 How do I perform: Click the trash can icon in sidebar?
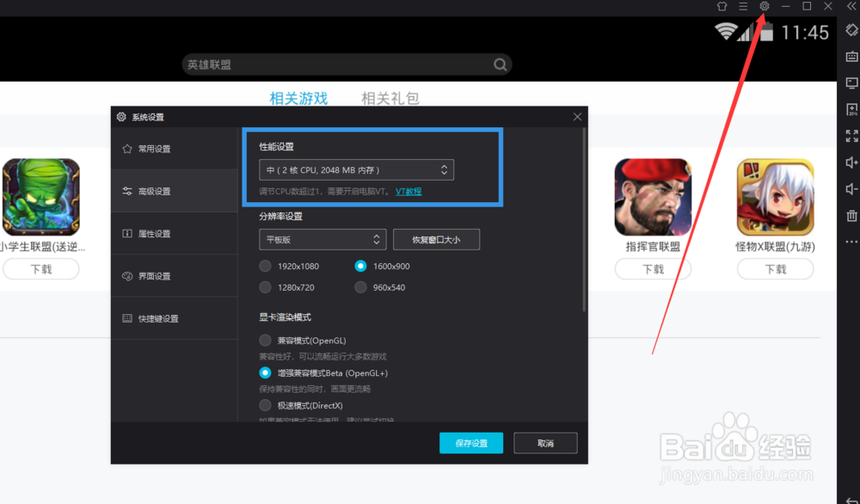851,216
